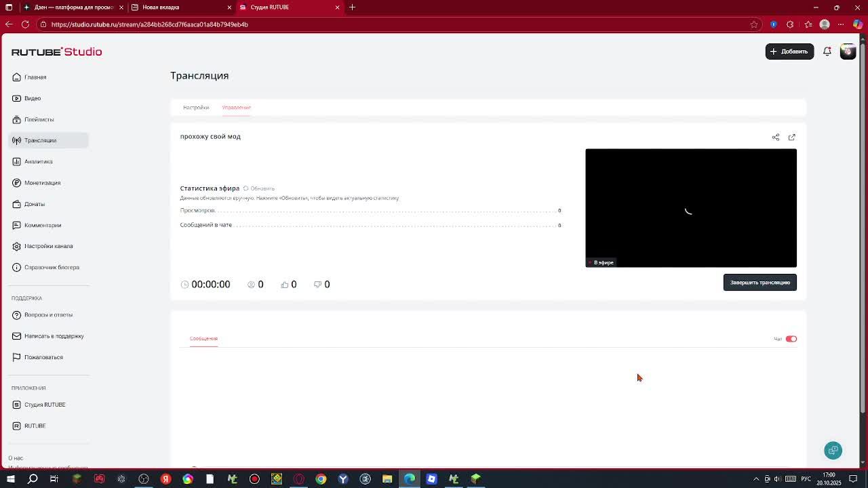Viewport: 868px width, 488px height.
Task: Click the likes thumbs-up counter
Action: pos(289,285)
